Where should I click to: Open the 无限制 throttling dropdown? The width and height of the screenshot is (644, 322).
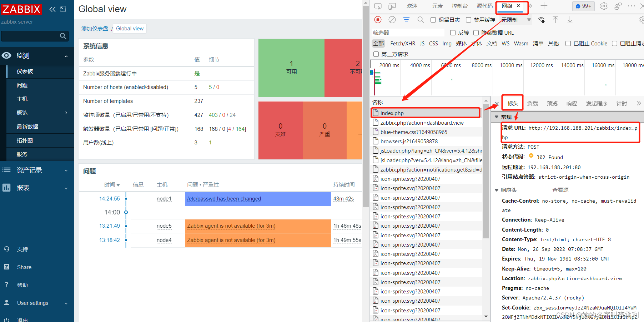click(x=516, y=20)
